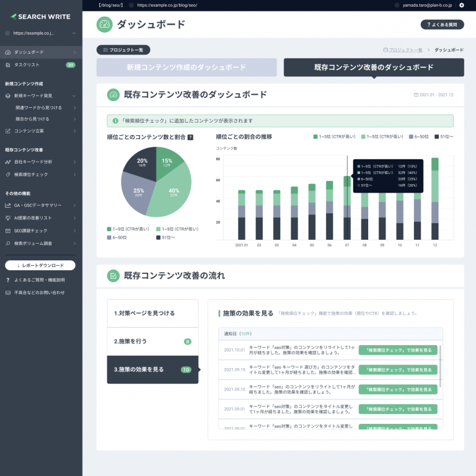476x476 pixels.
Task: Toggle 6~50位 legend in bar chart
Action: click(x=419, y=137)
